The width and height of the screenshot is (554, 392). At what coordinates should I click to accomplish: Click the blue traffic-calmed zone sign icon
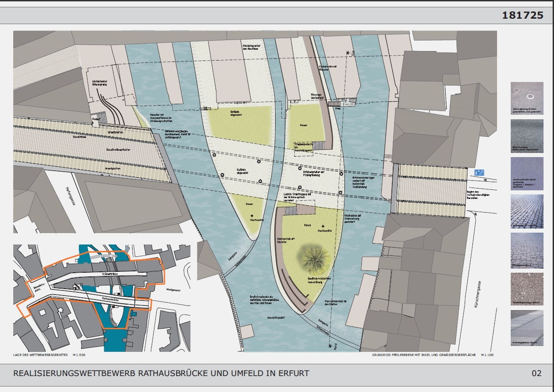pyautogui.click(x=479, y=172)
